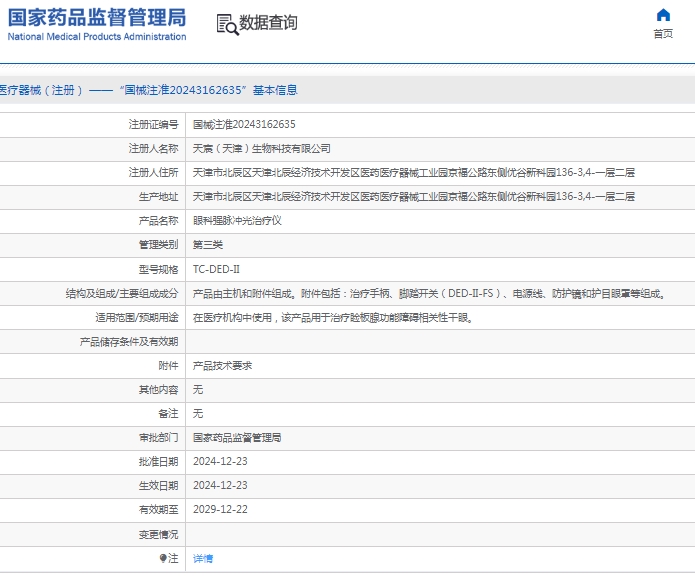
Task: Click the 产品储存条件及有效期 field label
Action: pos(129,342)
